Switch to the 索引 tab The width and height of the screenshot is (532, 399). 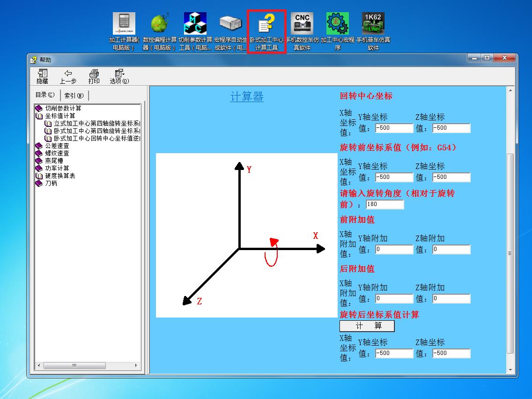coord(74,96)
